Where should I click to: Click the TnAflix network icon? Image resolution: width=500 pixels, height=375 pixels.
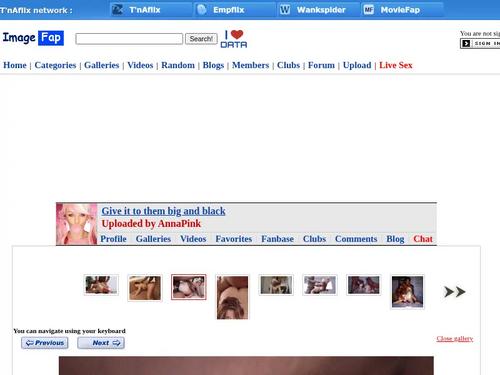[x=117, y=10]
